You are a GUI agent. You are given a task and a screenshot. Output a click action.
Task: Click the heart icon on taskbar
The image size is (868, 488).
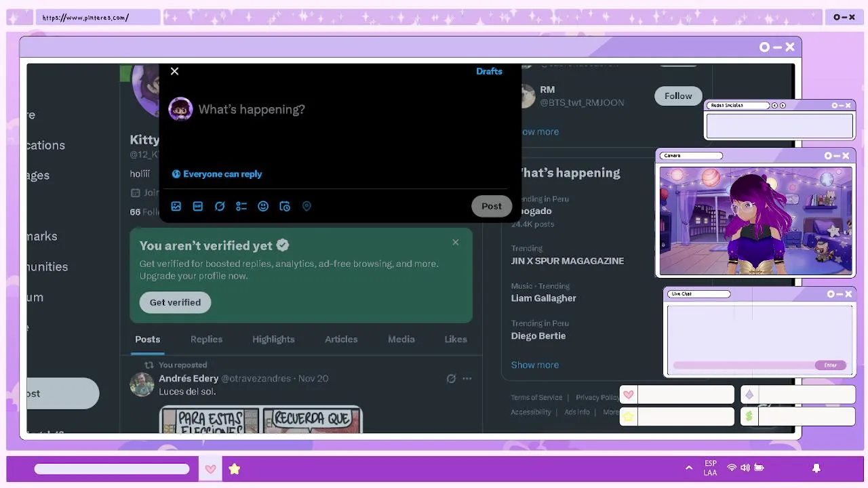click(x=210, y=469)
